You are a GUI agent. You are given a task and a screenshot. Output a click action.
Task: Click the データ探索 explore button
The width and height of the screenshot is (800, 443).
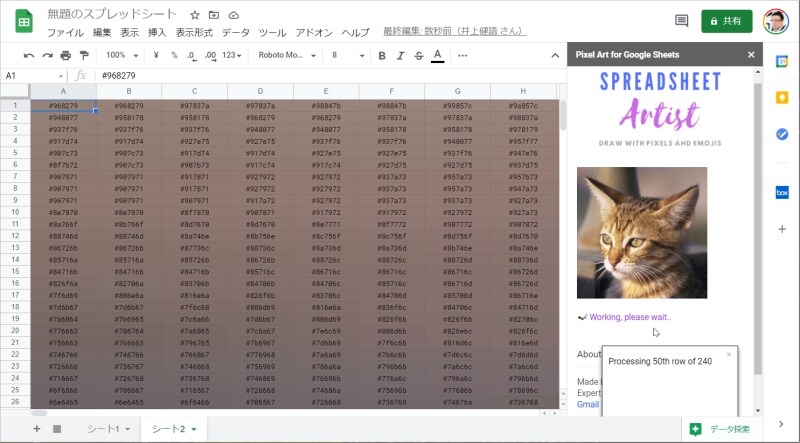tap(721, 429)
